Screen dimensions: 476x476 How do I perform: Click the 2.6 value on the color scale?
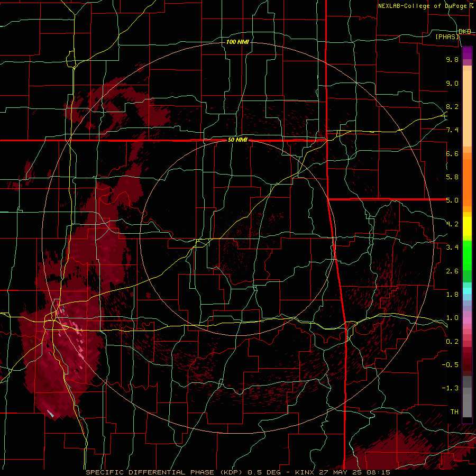[x=452, y=271]
